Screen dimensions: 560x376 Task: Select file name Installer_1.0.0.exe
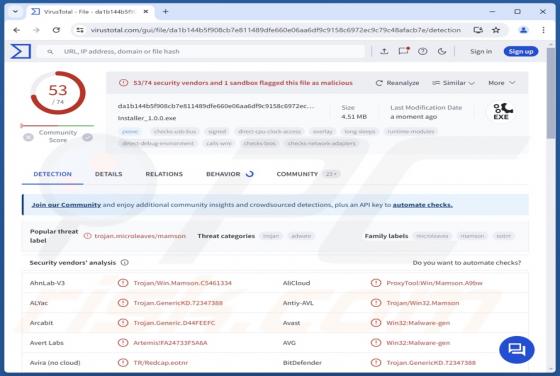coord(147,118)
